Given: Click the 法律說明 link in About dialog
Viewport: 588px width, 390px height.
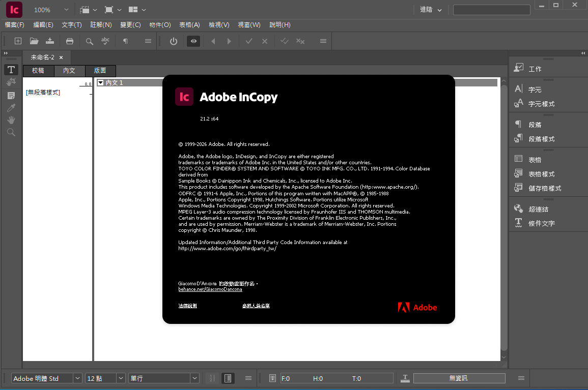Looking at the screenshot, I should pos(187,306).
